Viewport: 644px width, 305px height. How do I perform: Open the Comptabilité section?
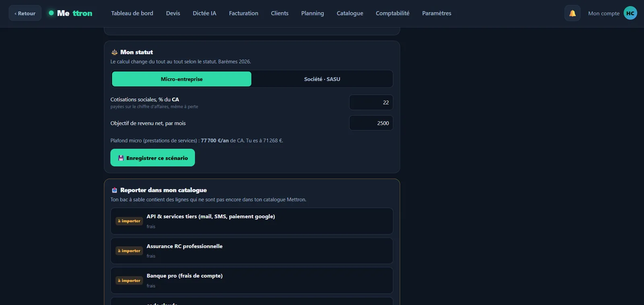(x=392, y=13)
